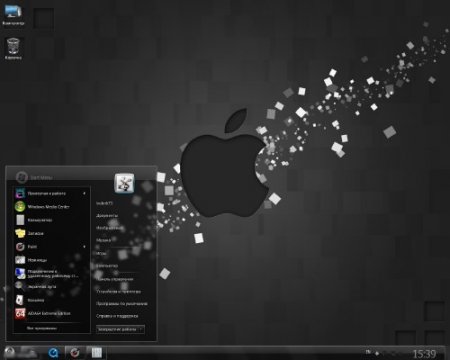Open the Documents link in Start menu
450x360 pixels.
107,216
